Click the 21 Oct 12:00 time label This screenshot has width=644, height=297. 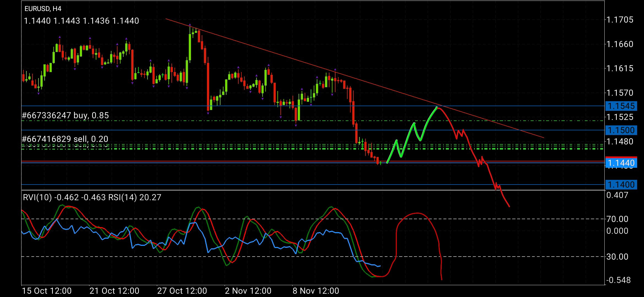coord(114,291)
